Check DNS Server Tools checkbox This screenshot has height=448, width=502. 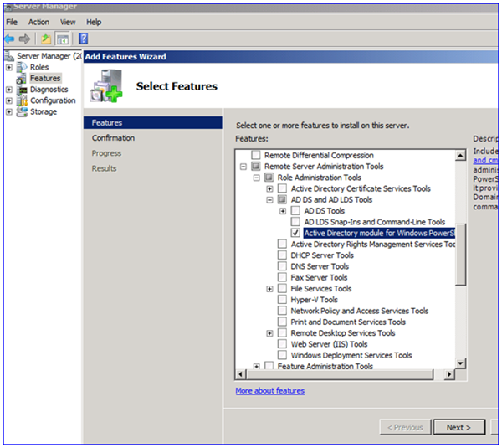point(282,266)
